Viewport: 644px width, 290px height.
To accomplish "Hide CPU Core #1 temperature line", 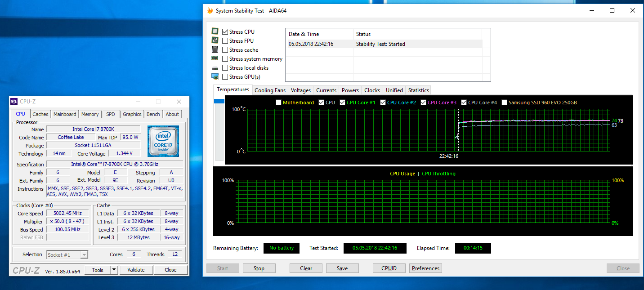I will point(343,103).
